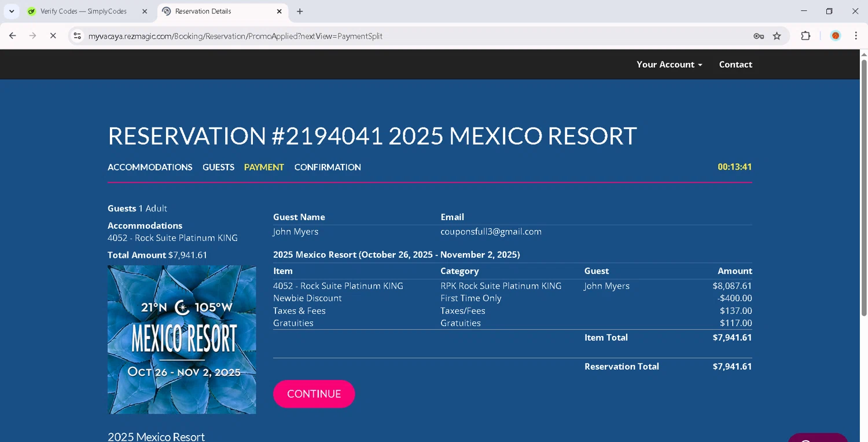Viewport: 868px width, 442px height.
Task: Click the countdown timer 00:13:41
Action: coord(735,167)
